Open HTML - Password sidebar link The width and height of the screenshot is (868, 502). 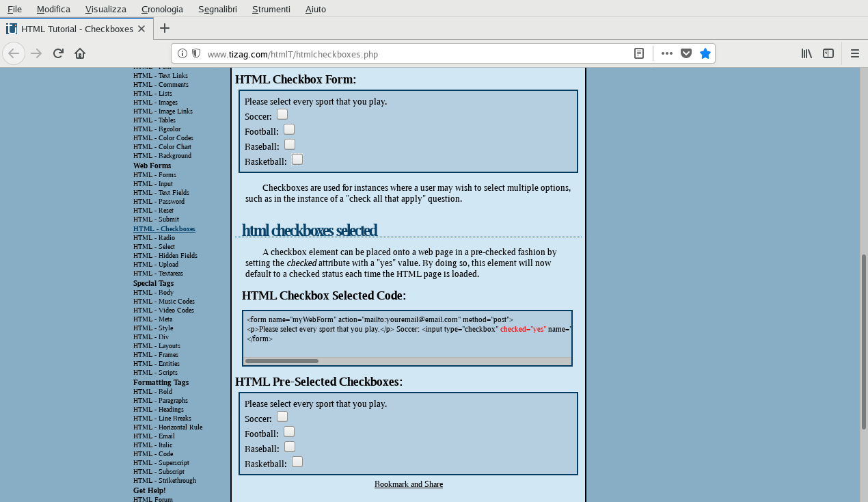[159, 202]
